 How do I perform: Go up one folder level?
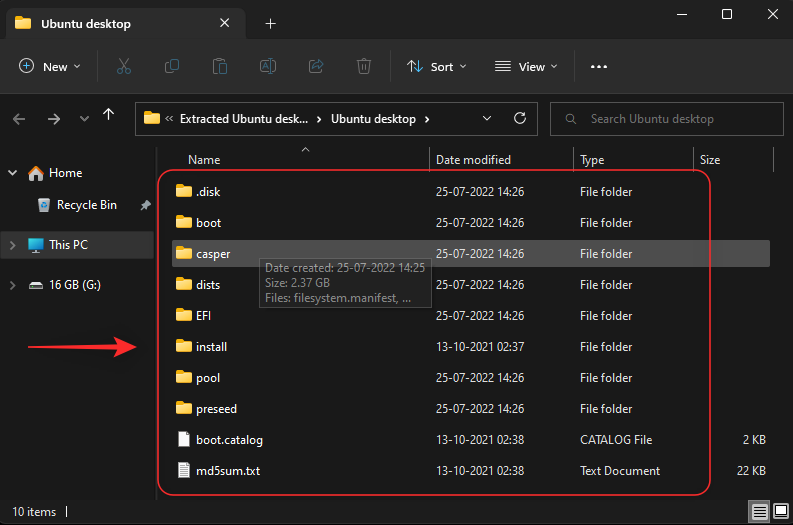[x=108, y=115]
